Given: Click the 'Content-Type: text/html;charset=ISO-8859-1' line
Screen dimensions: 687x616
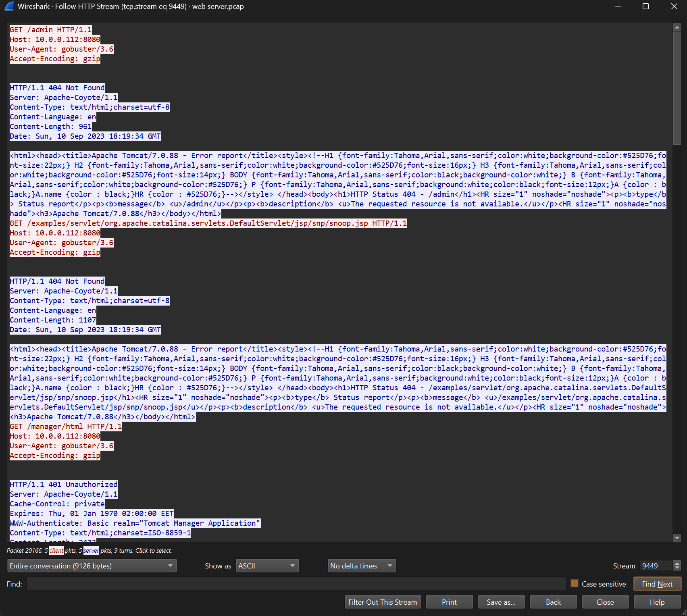Looking at the screenshot, I should pos(100,533).
